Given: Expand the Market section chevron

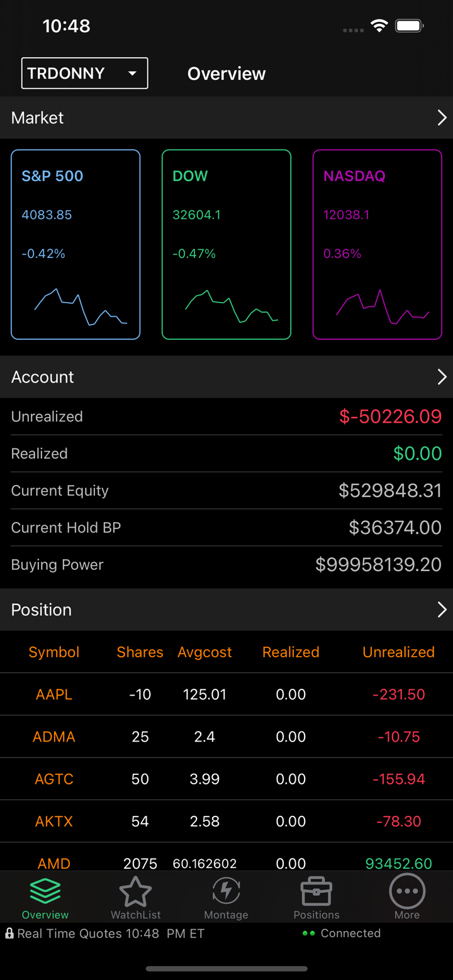Looking at the screenshot, I should (x=442, y=118).
